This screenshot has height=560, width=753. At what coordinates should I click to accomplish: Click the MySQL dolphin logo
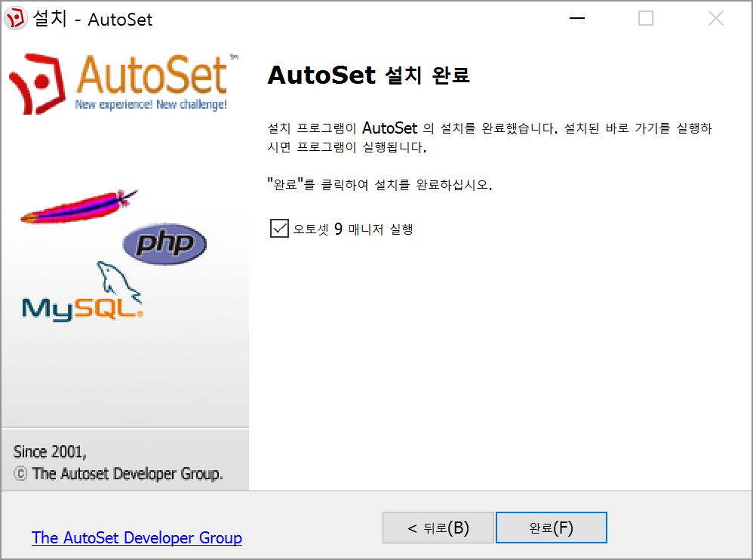click(x=82, y=292)
